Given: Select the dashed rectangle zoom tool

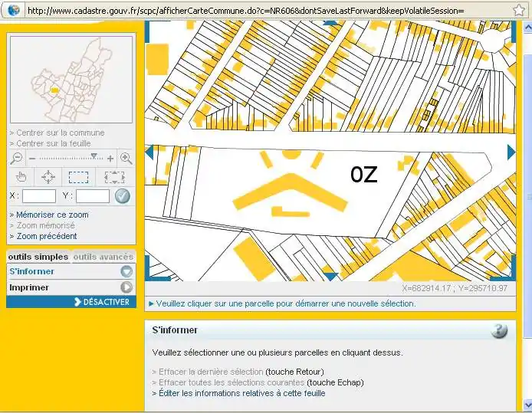Looking at the screenshot, I should tap(78, 177).
